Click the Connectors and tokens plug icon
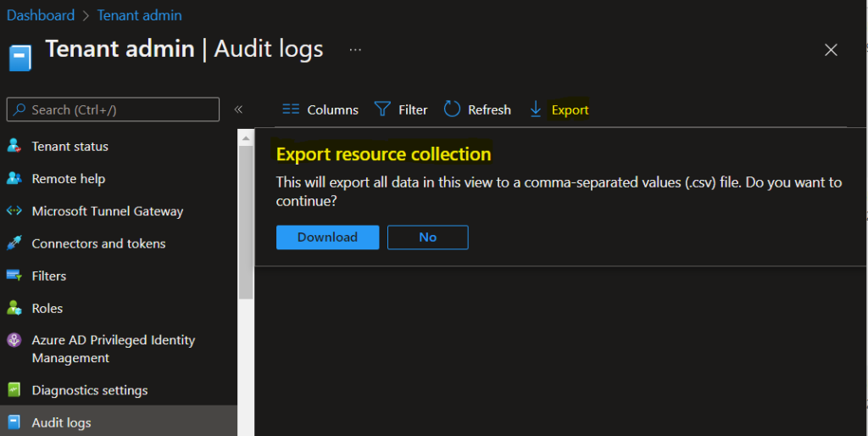Screen dimensions: 868x436 14,243
